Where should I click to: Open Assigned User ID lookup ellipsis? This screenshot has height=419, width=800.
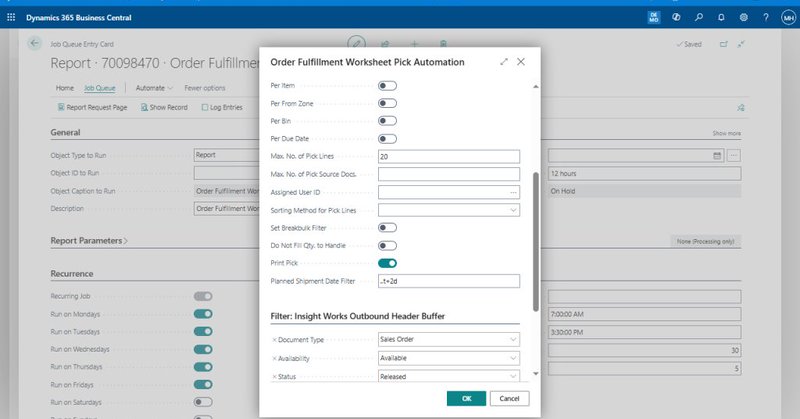click(513, 192)
